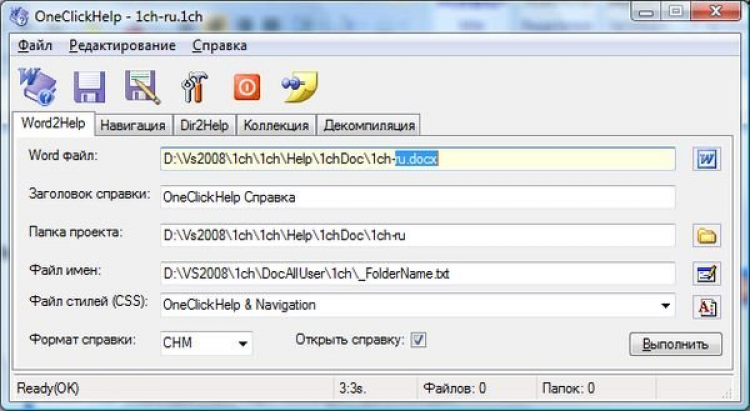Click the Заголовок справки: label

point(89,194)
